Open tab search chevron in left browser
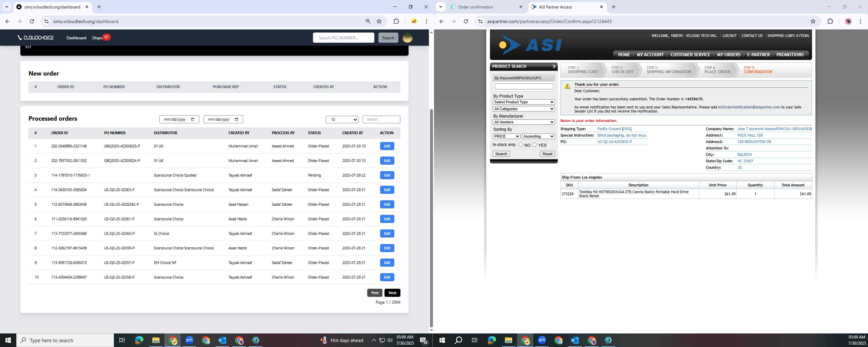Screen dimensions: 868x347 6,7
